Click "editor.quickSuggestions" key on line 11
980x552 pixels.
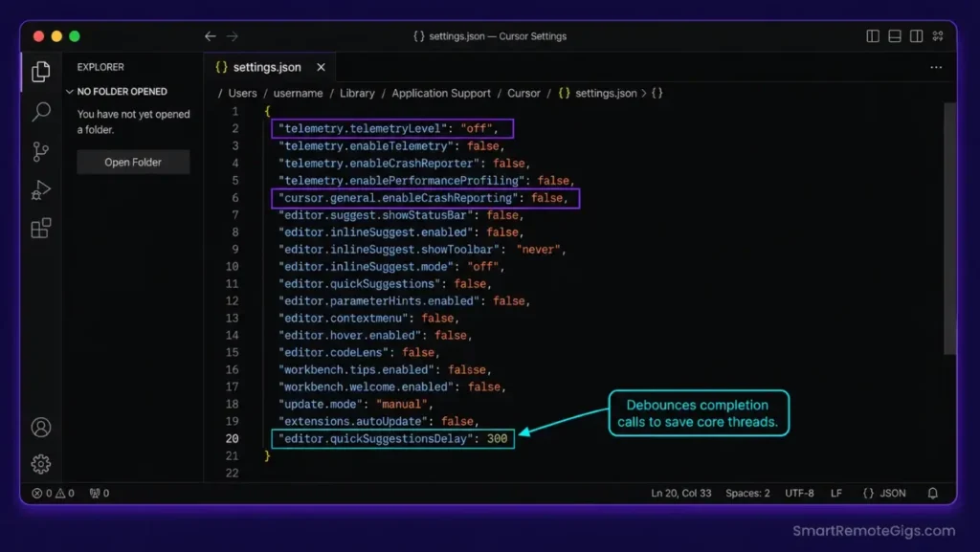click(360, 284)
